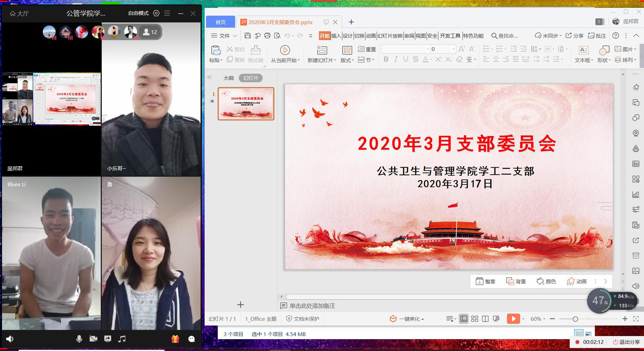Image resolution: width=644 pixels, height=351 pixels.
Task: Open the 设计 (Design) ribbon tab
Action: [347, 36]
